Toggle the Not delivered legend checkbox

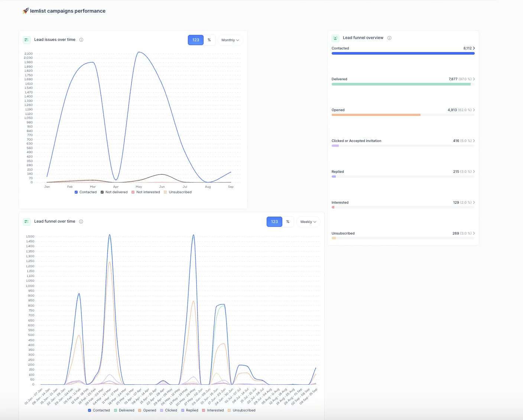(x=102, y=192)
